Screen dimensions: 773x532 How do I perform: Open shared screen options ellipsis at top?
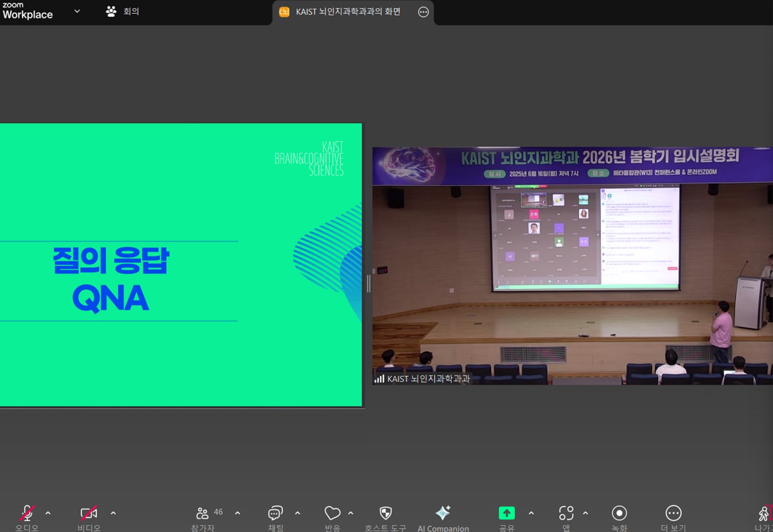[424, 12]
